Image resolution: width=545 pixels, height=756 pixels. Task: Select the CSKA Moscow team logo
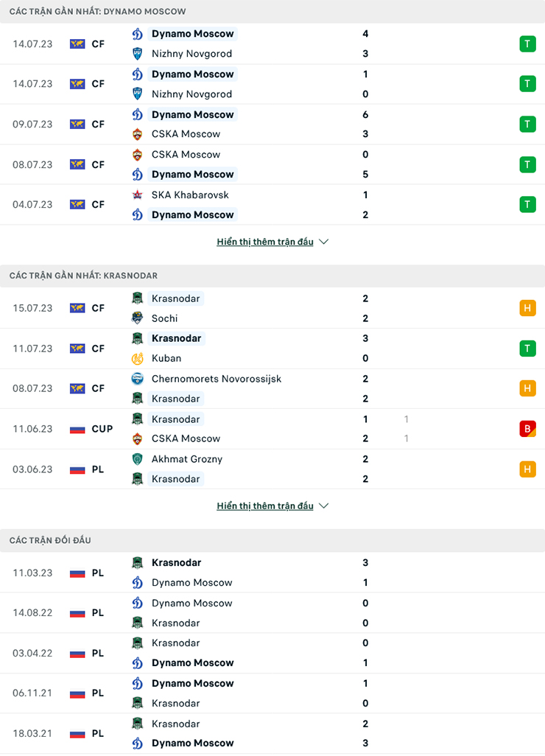point(137,134)
